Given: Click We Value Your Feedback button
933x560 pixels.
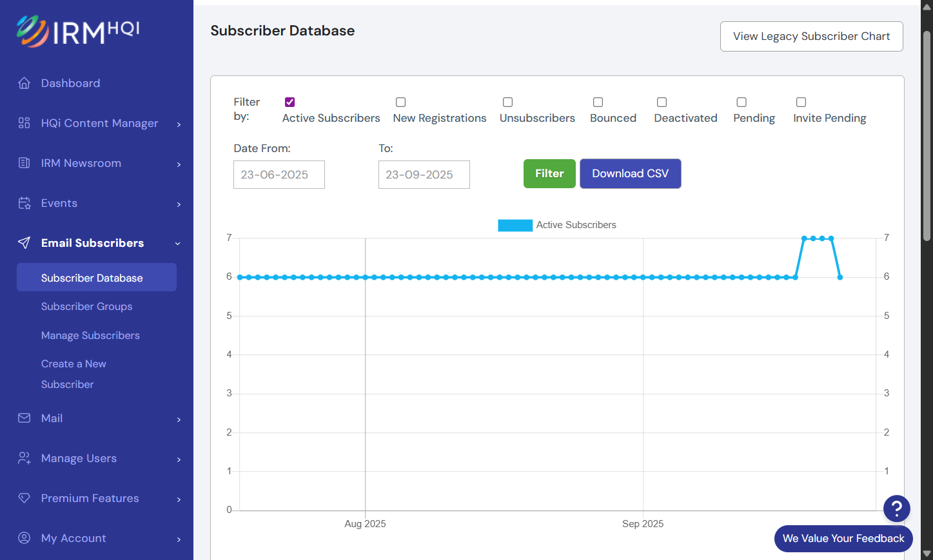Looking at the screenshot, I should point(843,539).
